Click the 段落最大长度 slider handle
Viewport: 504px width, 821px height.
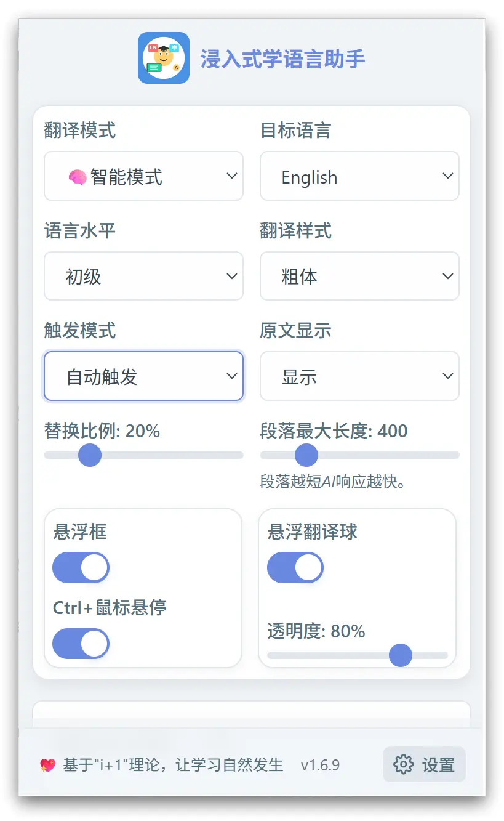(x=306, y=455)
